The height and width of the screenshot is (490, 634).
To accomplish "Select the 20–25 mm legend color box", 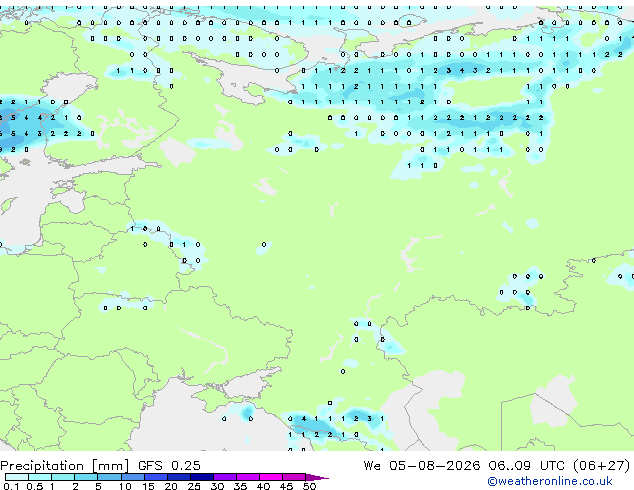I will tap(179, 477).
